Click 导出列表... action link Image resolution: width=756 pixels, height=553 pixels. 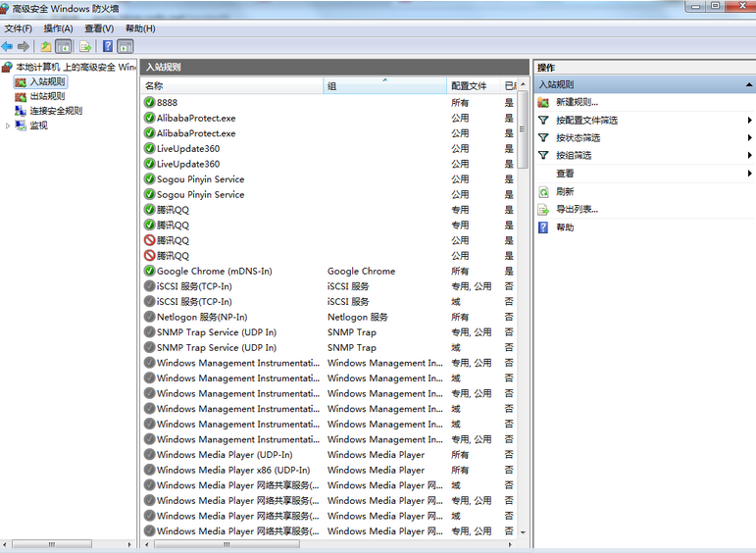click(x=577, y=209)
